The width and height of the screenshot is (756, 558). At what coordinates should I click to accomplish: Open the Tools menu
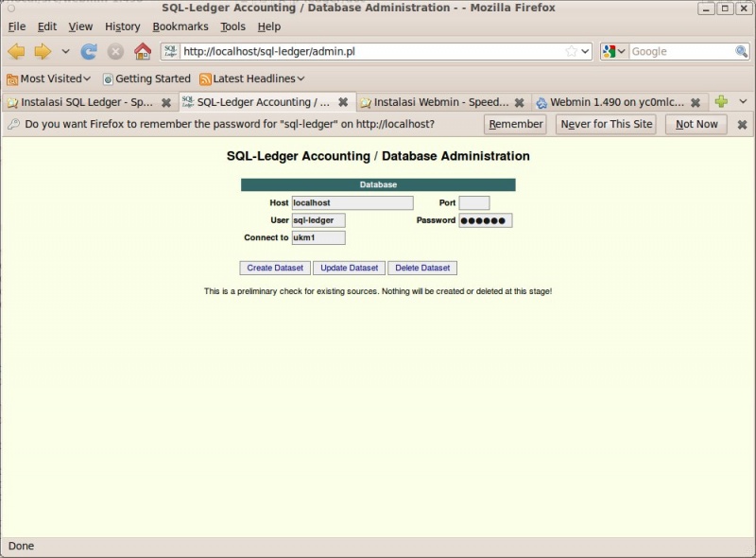[x=232, y=26]
